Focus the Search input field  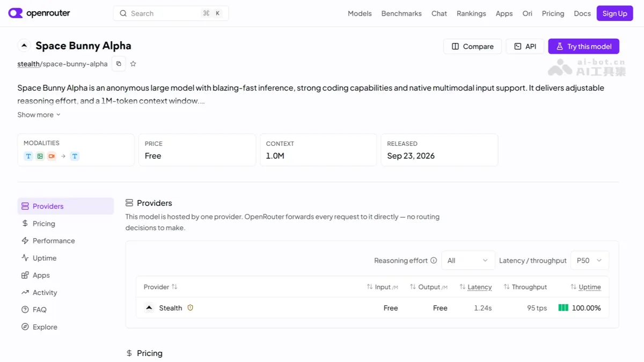[171, 13]
